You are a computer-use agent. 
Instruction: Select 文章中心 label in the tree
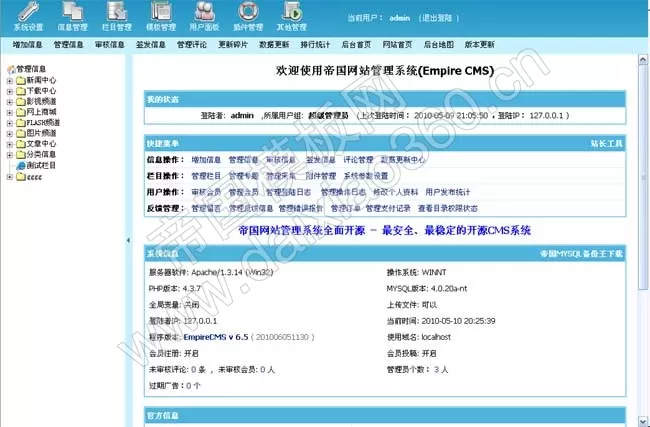[41, 144]
